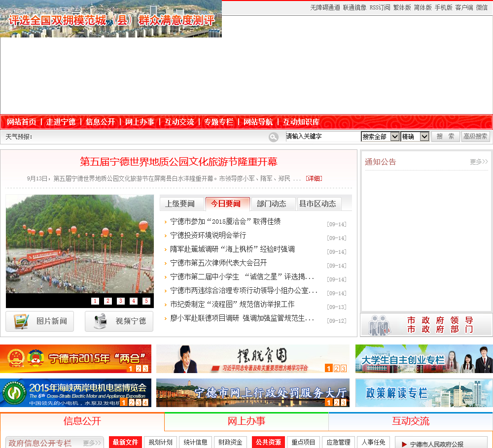This screenshot has height=448, width=493.
Task: Switch to the 部门动态 news tab
Action: click(273, 204)
